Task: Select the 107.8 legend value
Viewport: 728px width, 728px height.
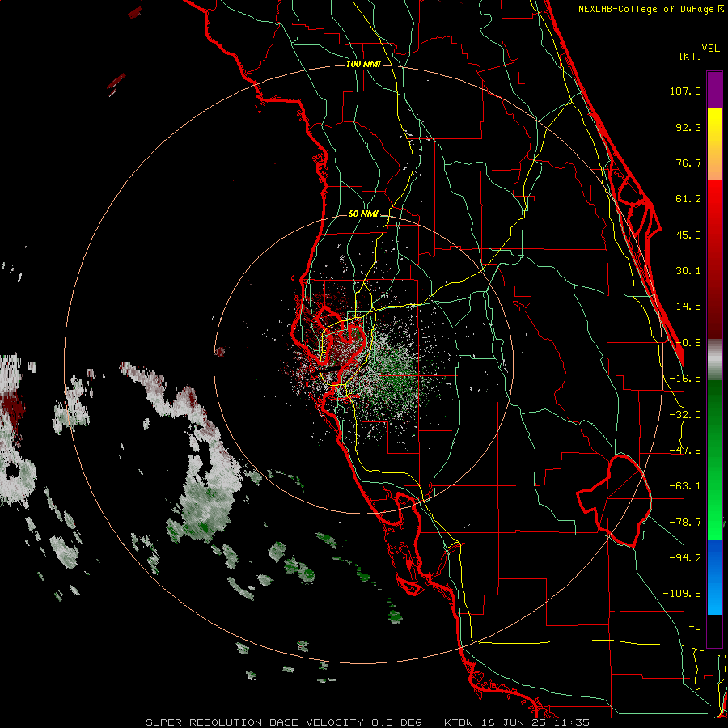Action: tap(685, 91)
